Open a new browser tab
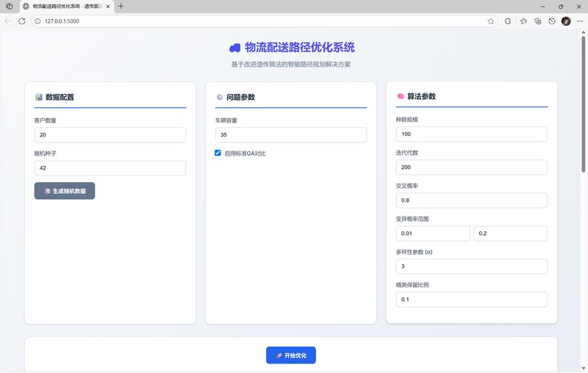Screen dimensions: 588x373 (x=121, y=7)
